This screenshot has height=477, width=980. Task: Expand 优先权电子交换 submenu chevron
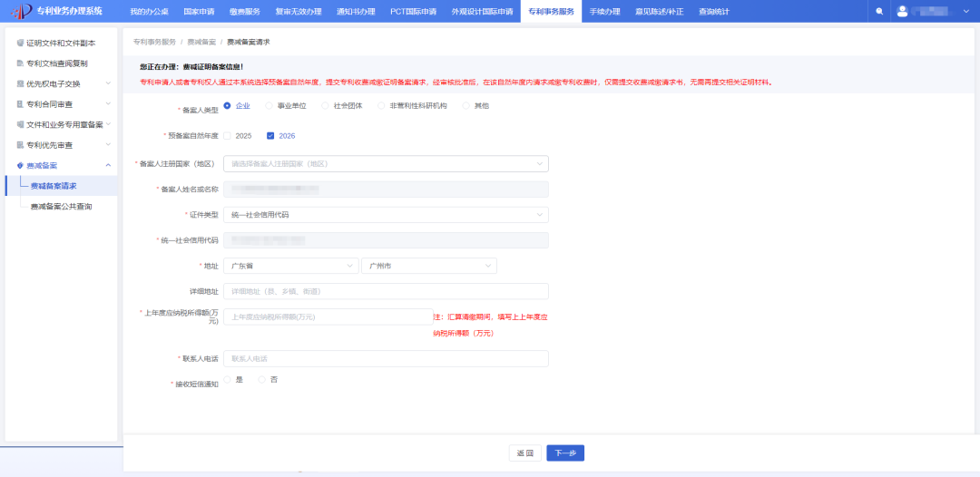click(x=108, y=83)
